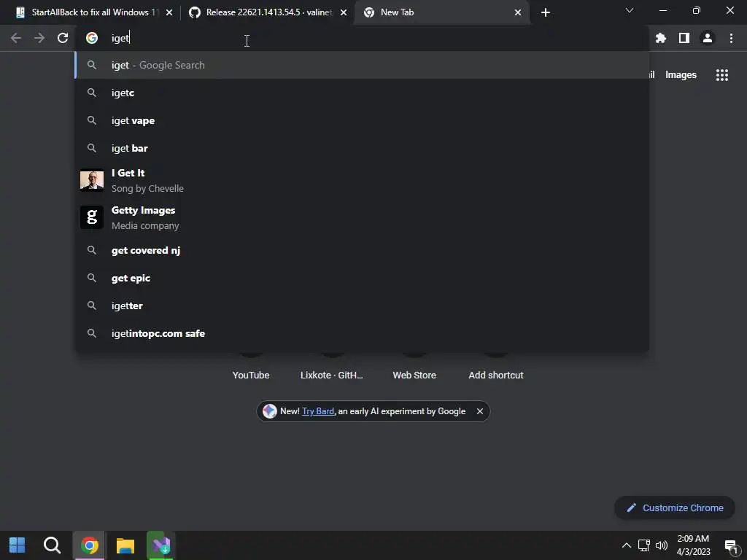Open the Google apps grid
The width and height of the screenshot is (747, 560).
point(721,75)
